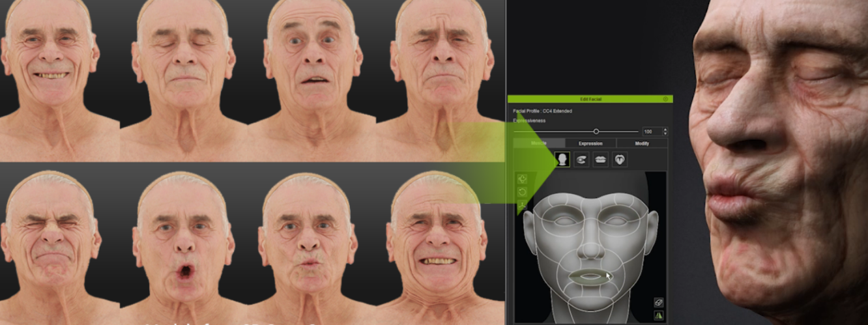Select the lips region icon

coord(600,160)
